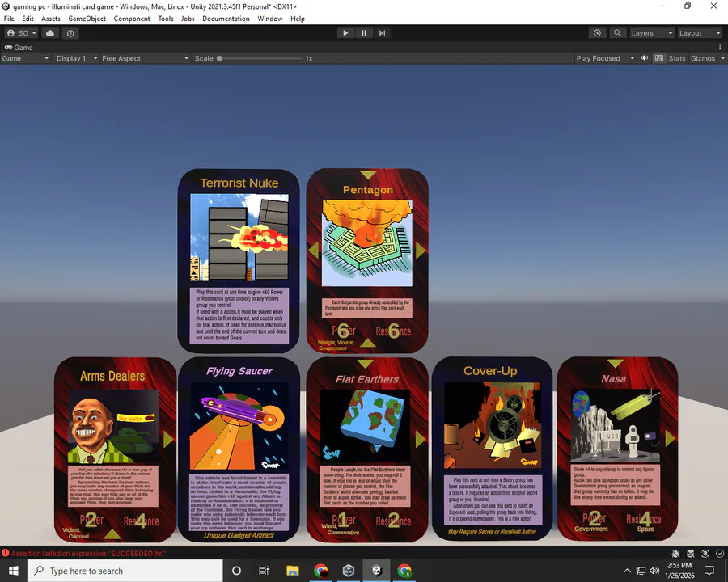Click the step-frame button

pyautogui.click(x=382, y=33)
